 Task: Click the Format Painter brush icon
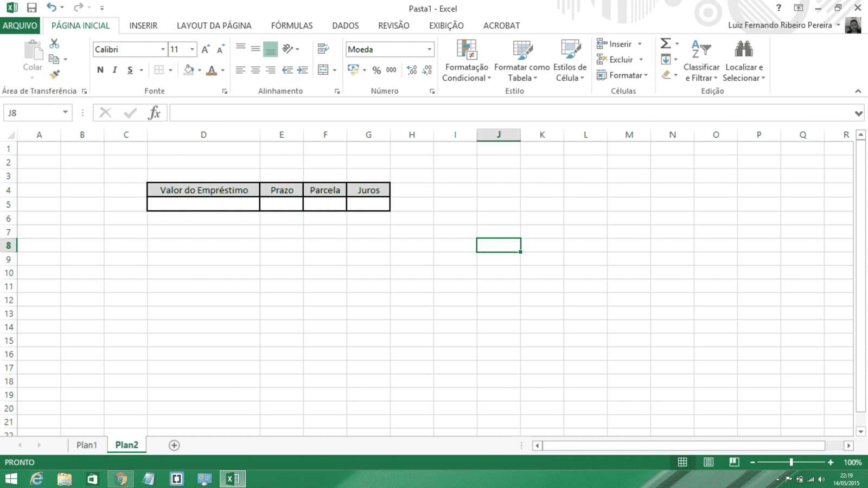click(x=54, y=74)
